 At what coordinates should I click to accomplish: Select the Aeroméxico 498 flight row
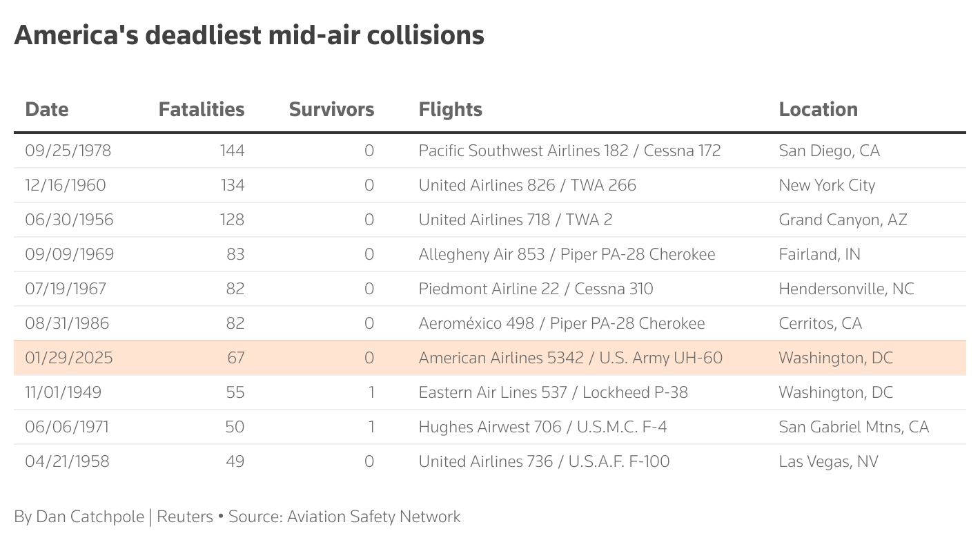pos(562,323)
